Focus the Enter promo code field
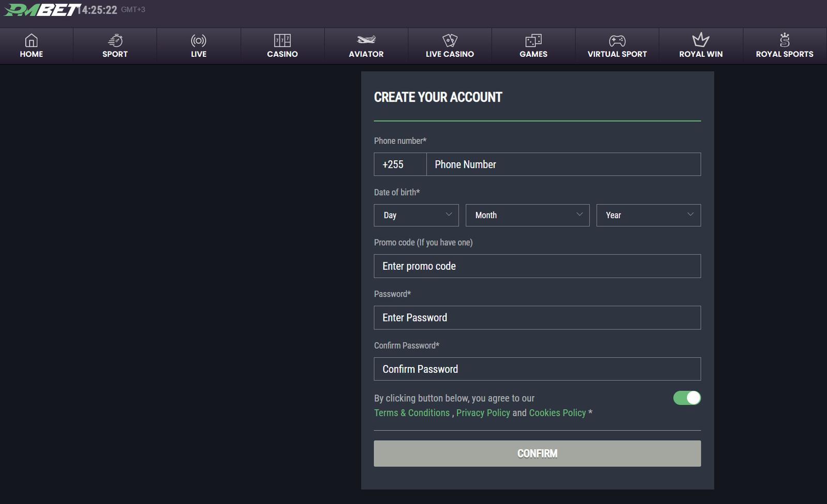Screen dimensions: 827x504 pos(537,266)
